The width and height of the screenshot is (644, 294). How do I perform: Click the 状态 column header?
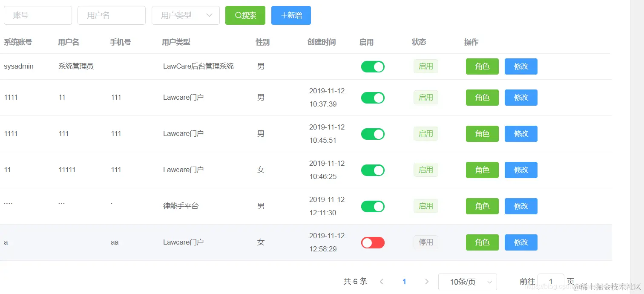[x=419, y=42]
